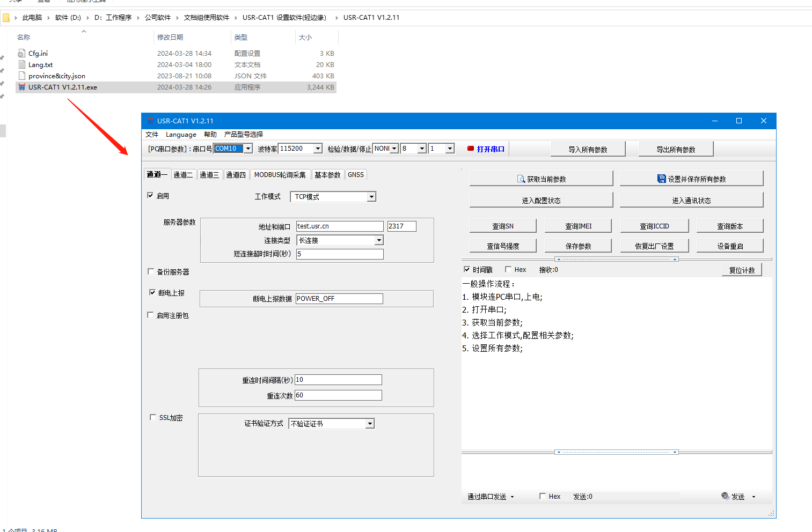Click the send icon next to 发送
The image size is (812, 532).
[725, 496]
